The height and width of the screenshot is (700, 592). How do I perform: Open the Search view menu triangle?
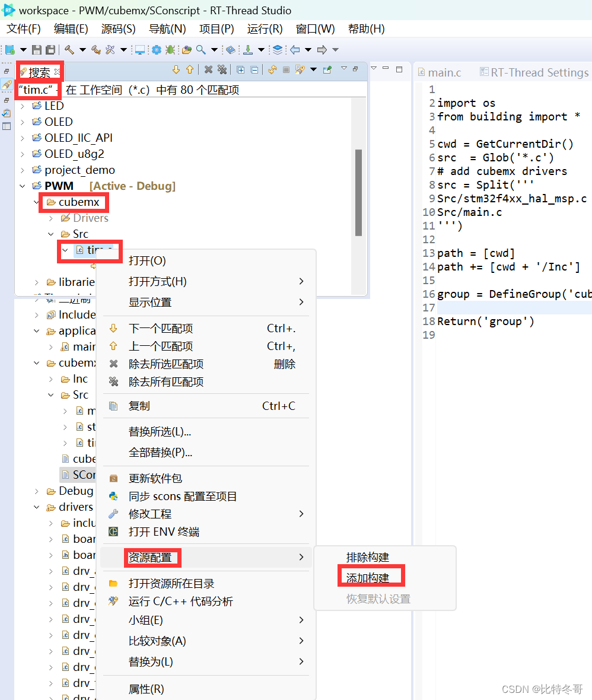pos(344,68)
